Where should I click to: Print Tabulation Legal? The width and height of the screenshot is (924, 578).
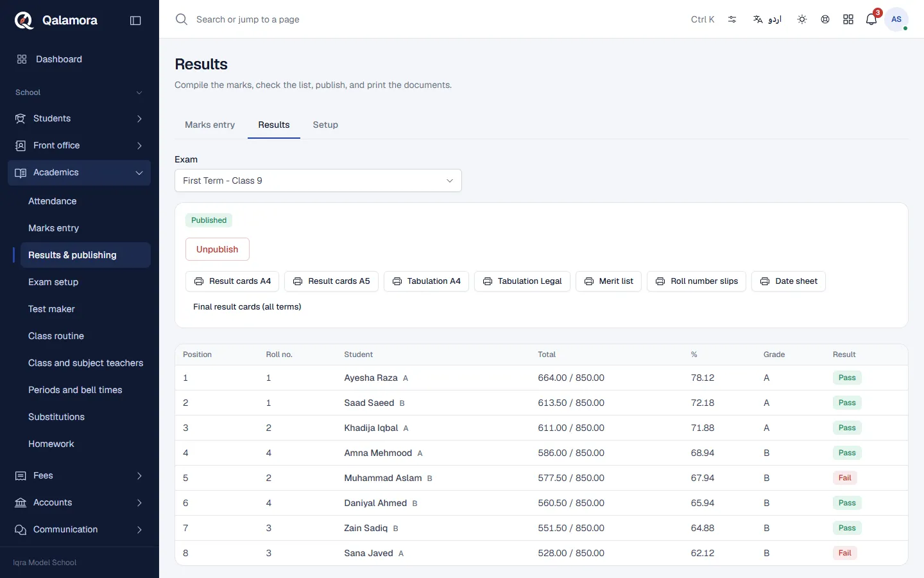tap(522, 281)
